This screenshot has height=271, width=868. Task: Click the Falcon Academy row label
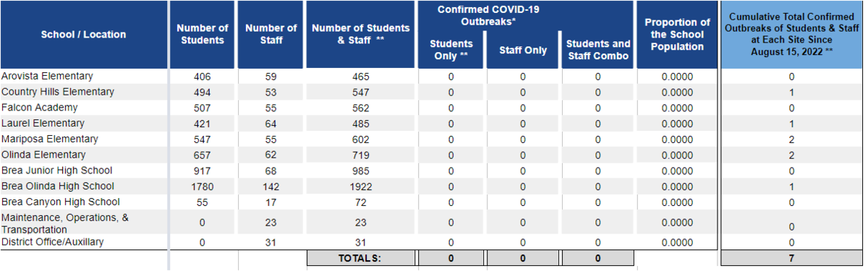click(39, 108)
